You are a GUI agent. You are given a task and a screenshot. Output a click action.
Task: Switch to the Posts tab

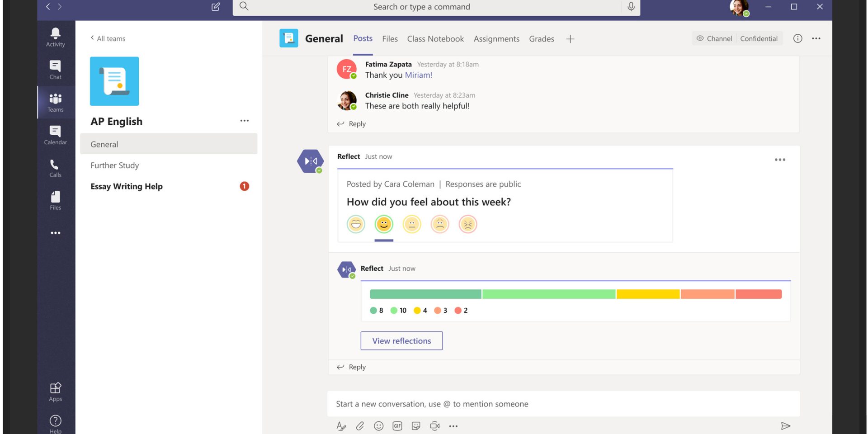(363, 38)
